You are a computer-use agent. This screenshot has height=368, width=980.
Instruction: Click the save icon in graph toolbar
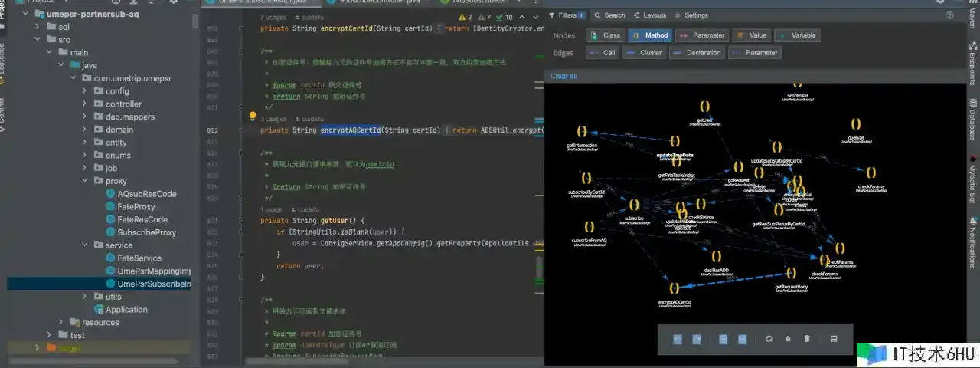(834, 339)
